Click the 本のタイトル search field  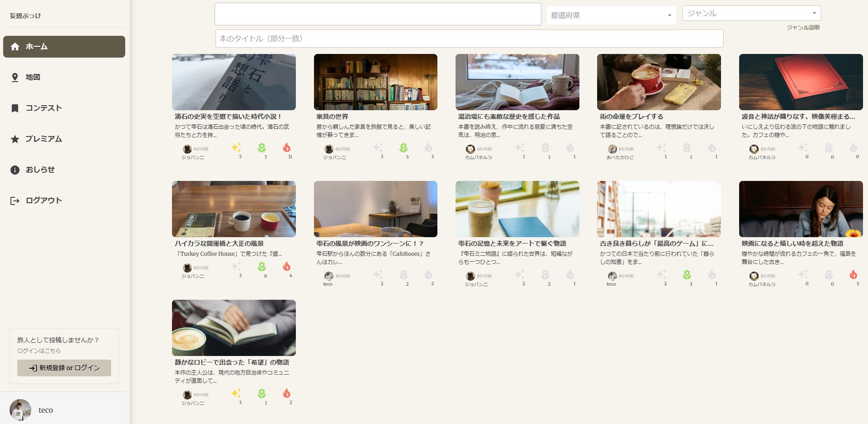469,39
